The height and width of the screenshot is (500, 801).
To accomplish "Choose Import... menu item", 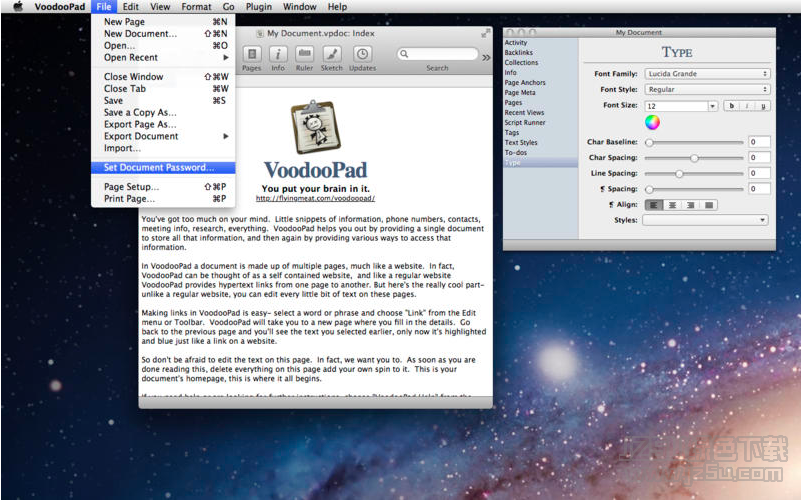I will pyautogui.click(x=163, y=148).
